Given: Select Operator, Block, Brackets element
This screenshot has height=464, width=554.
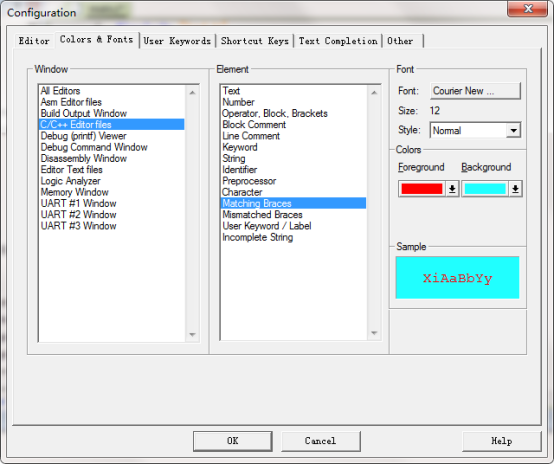Looking at the screenshot, I should click(x=293, y=113).
